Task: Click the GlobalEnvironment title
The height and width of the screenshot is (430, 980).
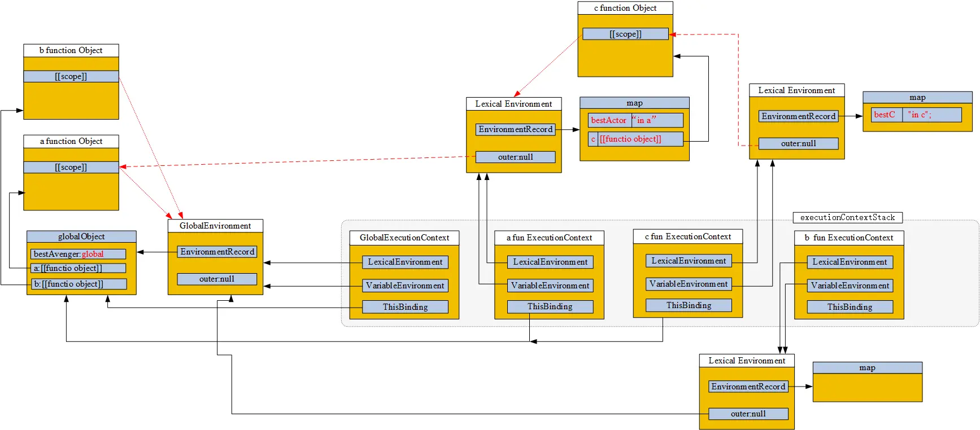Action: coord(215,226)
